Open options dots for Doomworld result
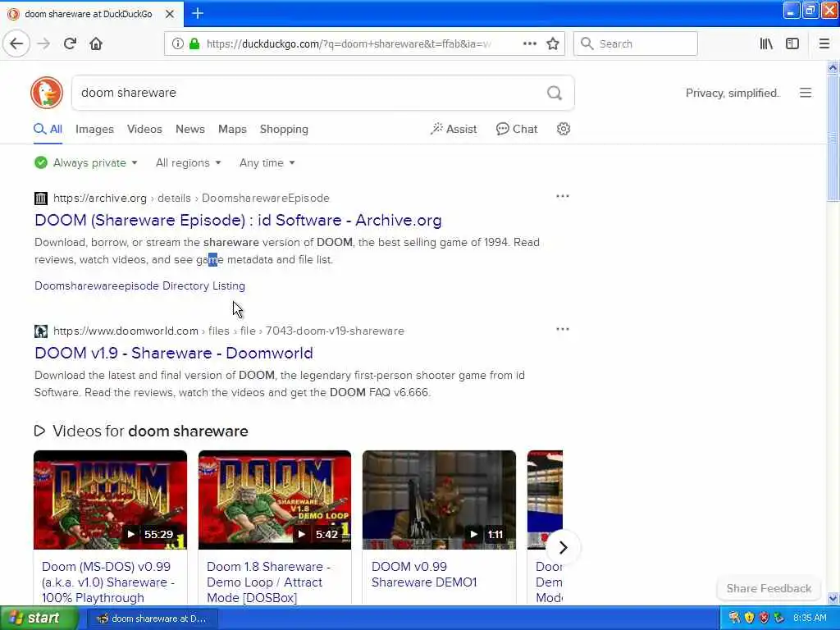This screenshot has width=840, height=630. [x=563, y=330]
